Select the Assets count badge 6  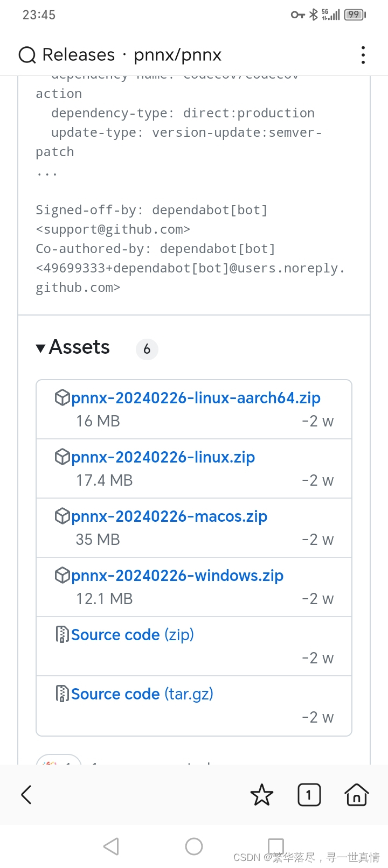point(147,349)
